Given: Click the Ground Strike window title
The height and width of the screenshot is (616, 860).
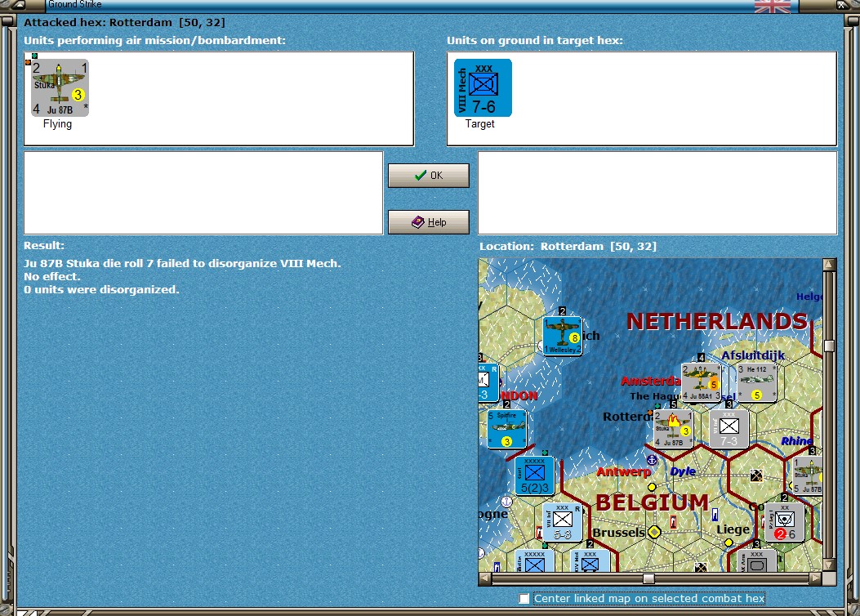Looking at the screenshot, I should tap(74, 4).
